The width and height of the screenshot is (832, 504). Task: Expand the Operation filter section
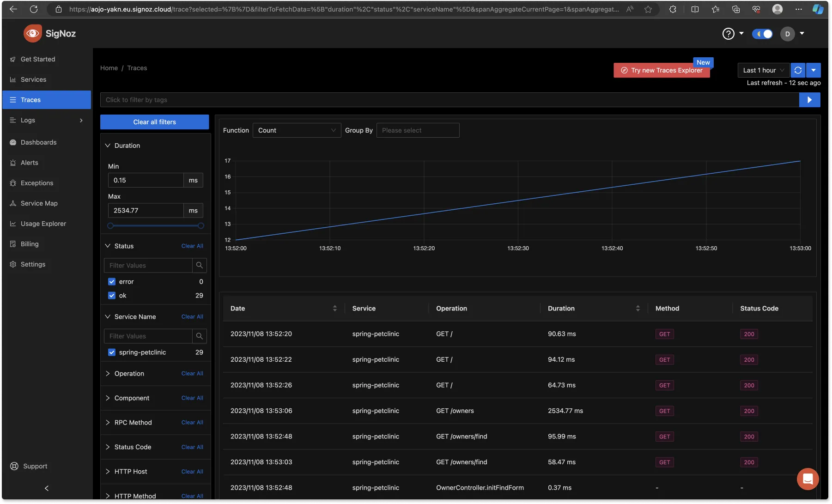[108, 373]
